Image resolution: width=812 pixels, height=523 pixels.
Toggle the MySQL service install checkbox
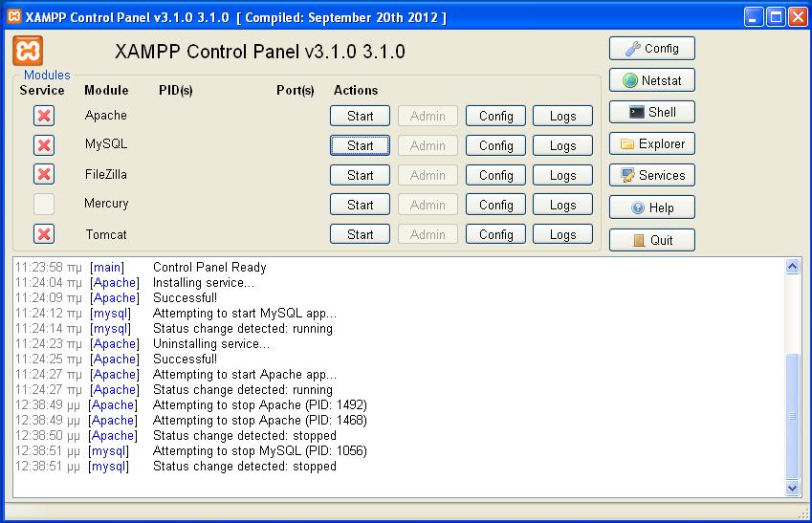[x=44, y=145]
